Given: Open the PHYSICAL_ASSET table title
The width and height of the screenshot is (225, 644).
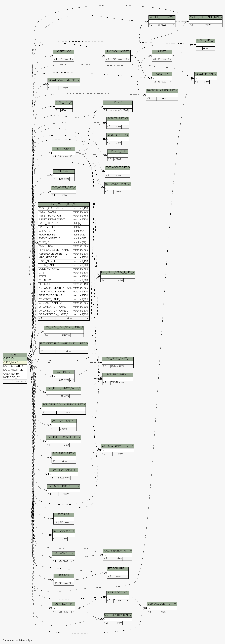Looking at the screenshot, I should click(x=118, y=51).
